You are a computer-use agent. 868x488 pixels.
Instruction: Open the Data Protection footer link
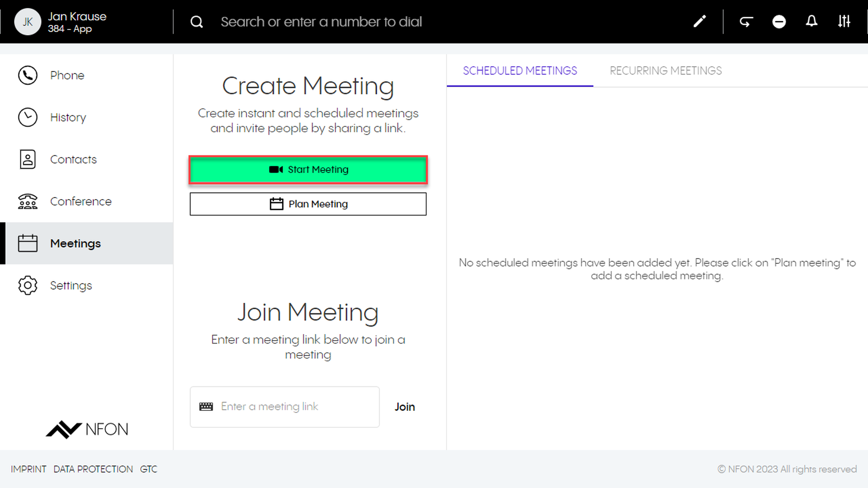(93, 469)
